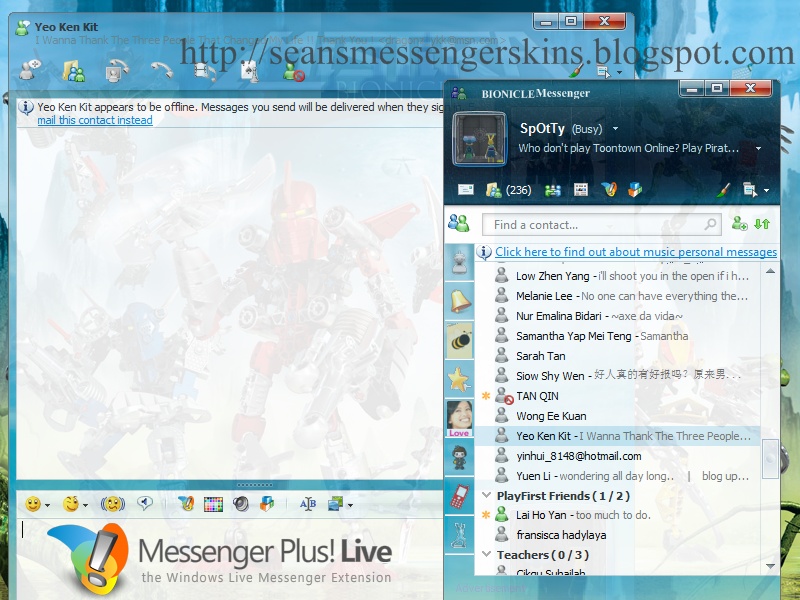The image size is (800, 600).
Task: Select contact Nur Emalina Bidari
Action: click(617, 316)
